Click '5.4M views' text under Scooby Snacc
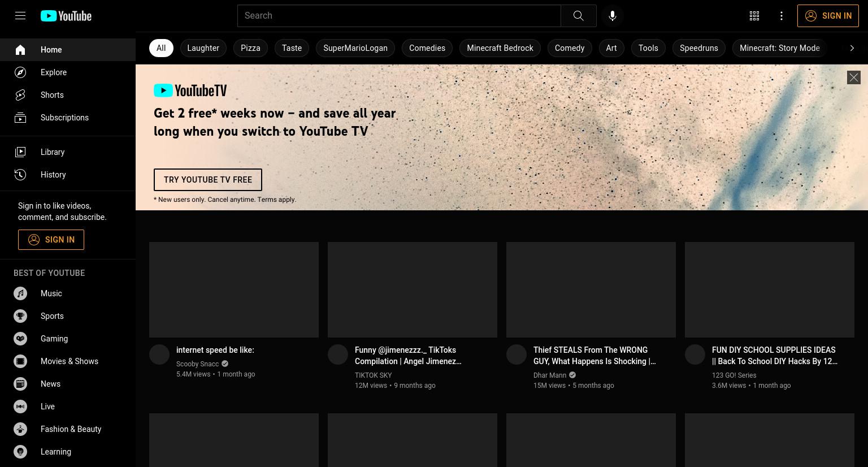This screenshot has width=868, height=467. tap(193, 374)
